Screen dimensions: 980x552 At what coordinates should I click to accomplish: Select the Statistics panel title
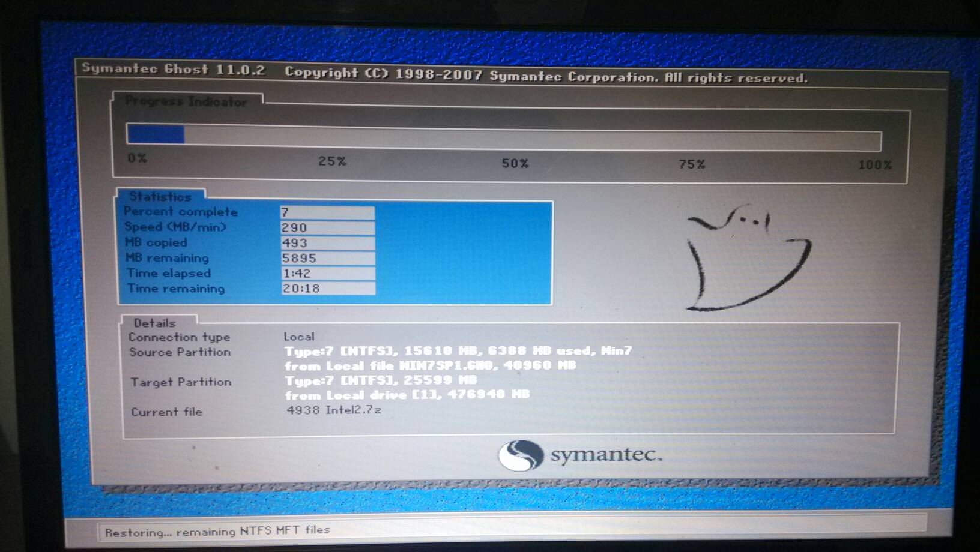160,196
